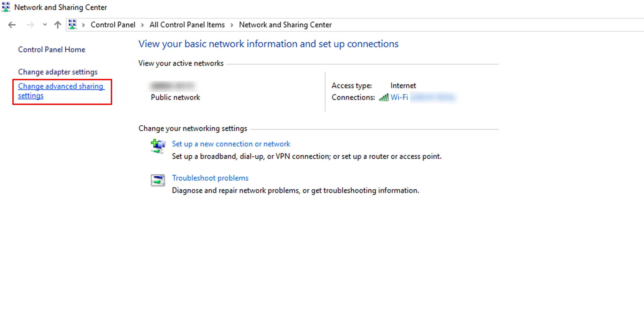Go to Control Panel breadcrumb
Image resolution: width=644 pixels, height=322 pixels.
113,25
